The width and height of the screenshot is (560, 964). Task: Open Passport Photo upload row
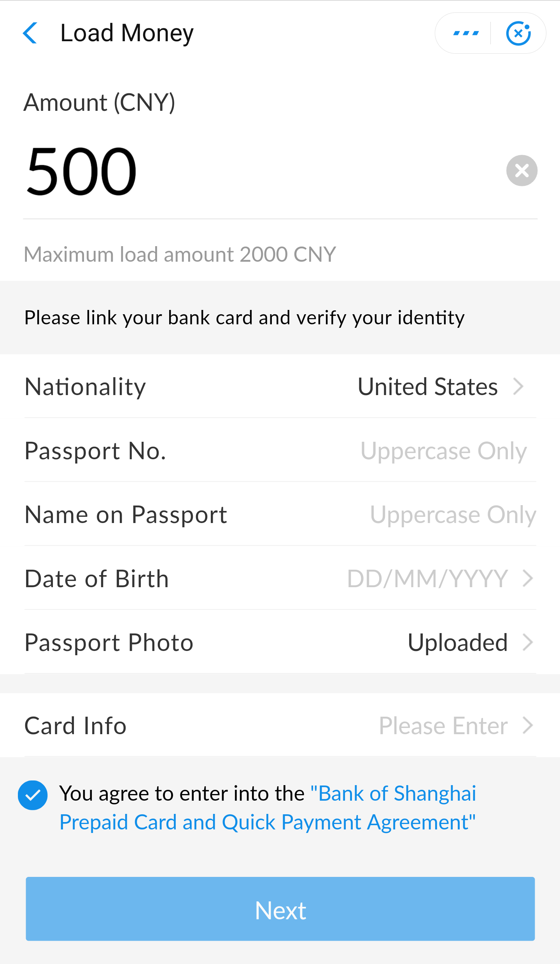[x=280, y=642]
